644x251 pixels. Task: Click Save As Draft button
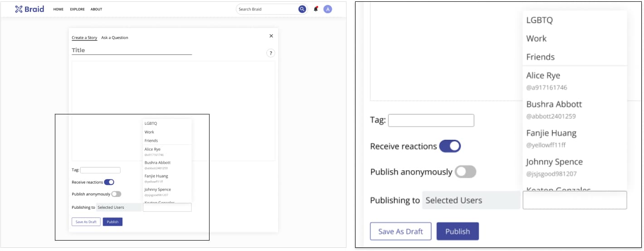click(x=86, y=222)
